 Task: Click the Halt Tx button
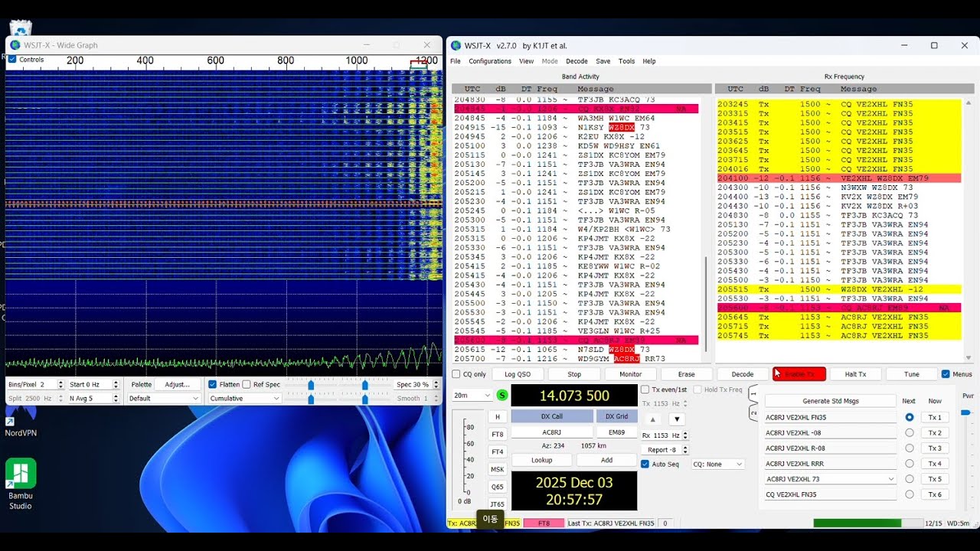[855, 374]
